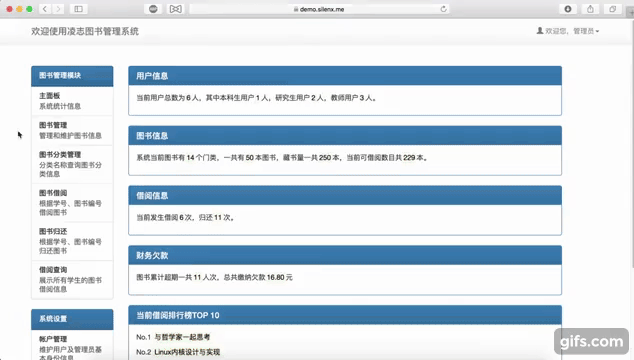The width and height of the screenshot is (634, 360).
Task: Select 图书归还 in the sidebar
Action: pyautogui.click(x=72, y=241)
